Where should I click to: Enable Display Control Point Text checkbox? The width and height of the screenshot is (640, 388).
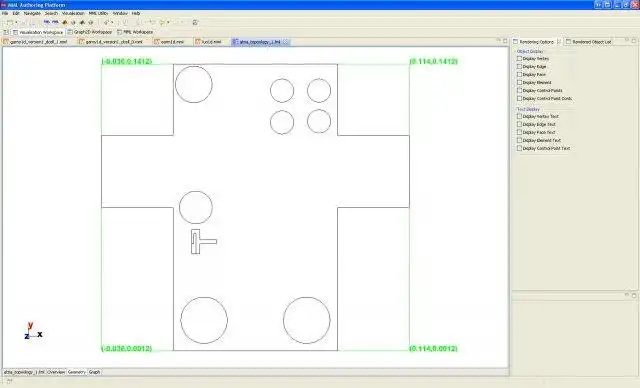(519, 148)
